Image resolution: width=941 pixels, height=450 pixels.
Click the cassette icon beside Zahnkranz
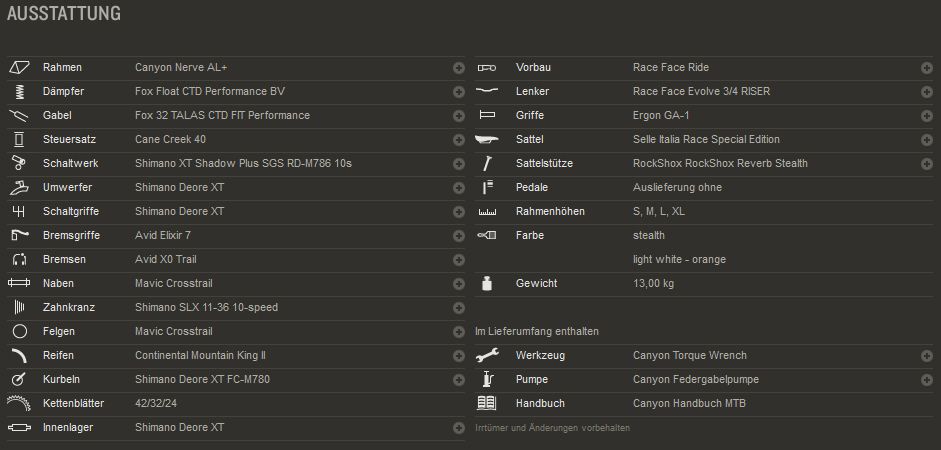[19, 307]
